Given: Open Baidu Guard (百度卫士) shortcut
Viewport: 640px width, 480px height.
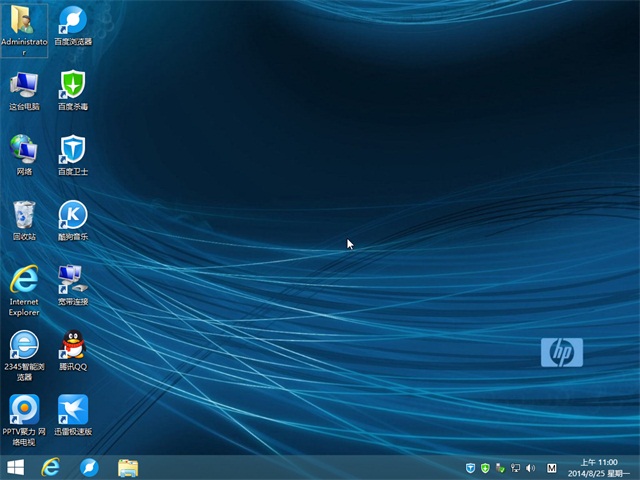Looking at the screenshot, I should pyautogui.click(x=72, y=149).
